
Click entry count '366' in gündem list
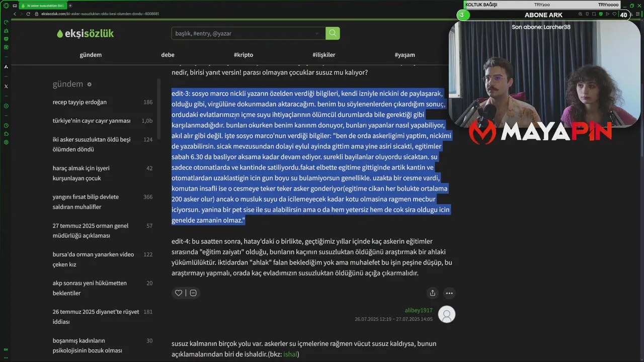point(148,197)
